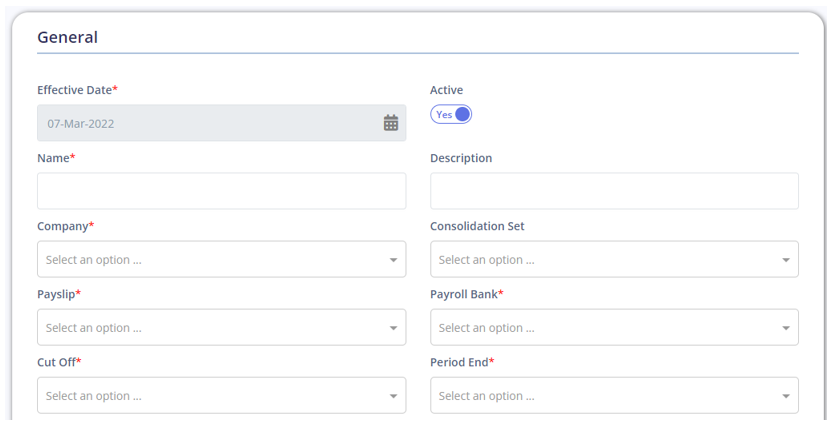Click the Active label text
Viewport: 831px width, 422px height.
coord(446,90)
